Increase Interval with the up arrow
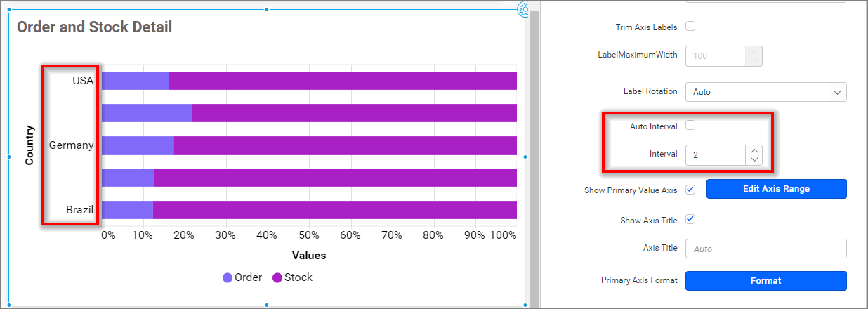Image resolution: width=868 pixels, height=309 pixels. click(754, 150)
